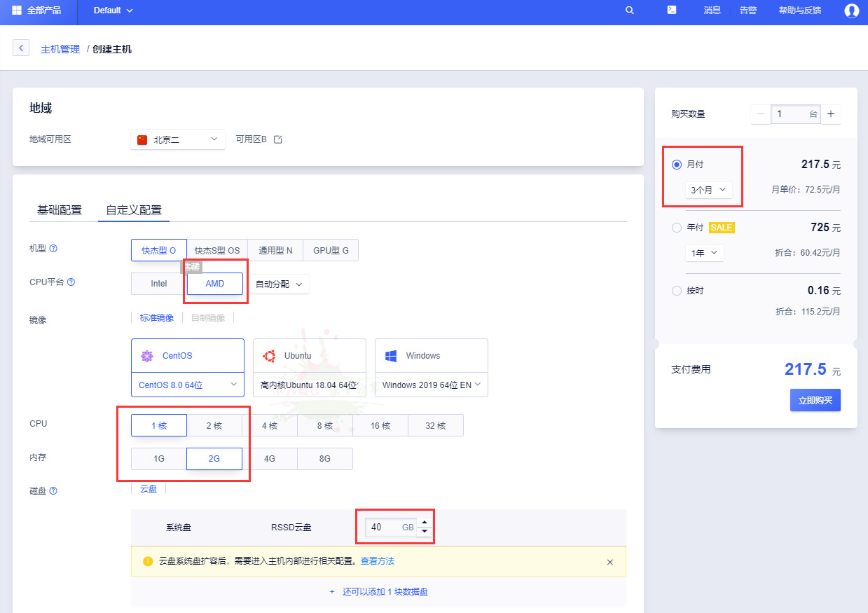Select the 年付 payment radio button
Image resolution: width=868 pixels, height=613 pixels.
coord(676,228)
